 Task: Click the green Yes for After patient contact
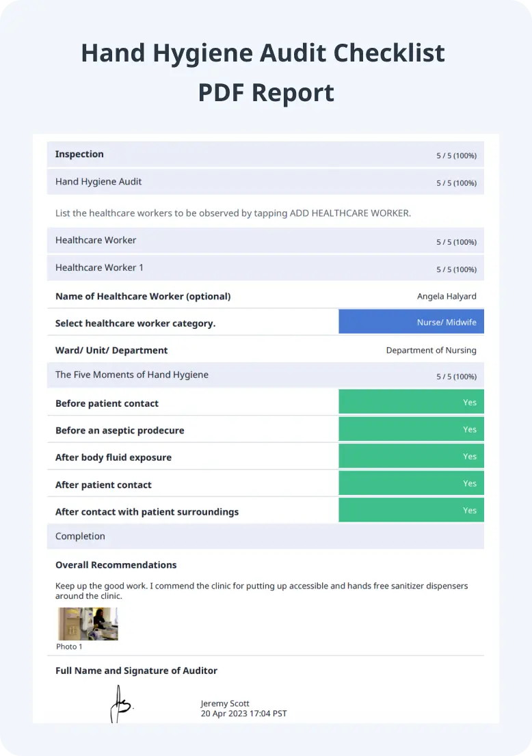tap(412, 483)
